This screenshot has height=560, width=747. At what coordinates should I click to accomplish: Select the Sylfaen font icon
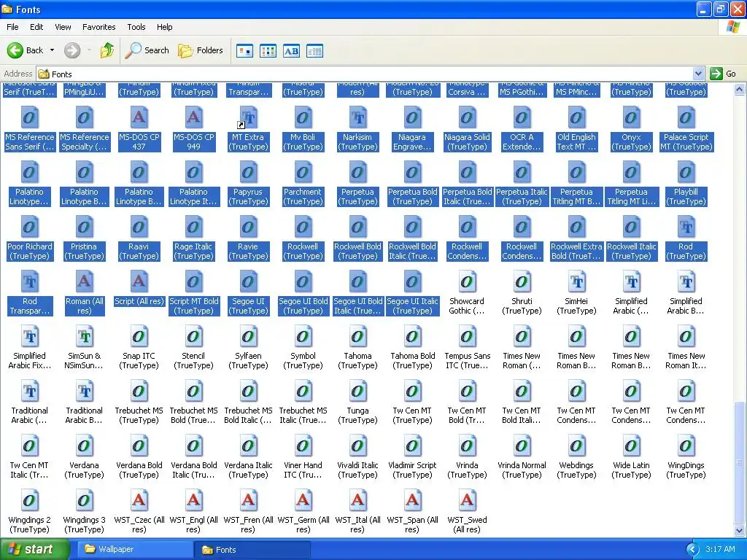(248, 337)
